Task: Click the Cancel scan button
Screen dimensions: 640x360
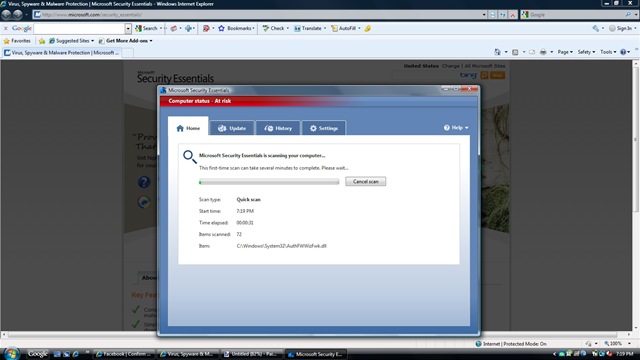Action: pos(365,182)
